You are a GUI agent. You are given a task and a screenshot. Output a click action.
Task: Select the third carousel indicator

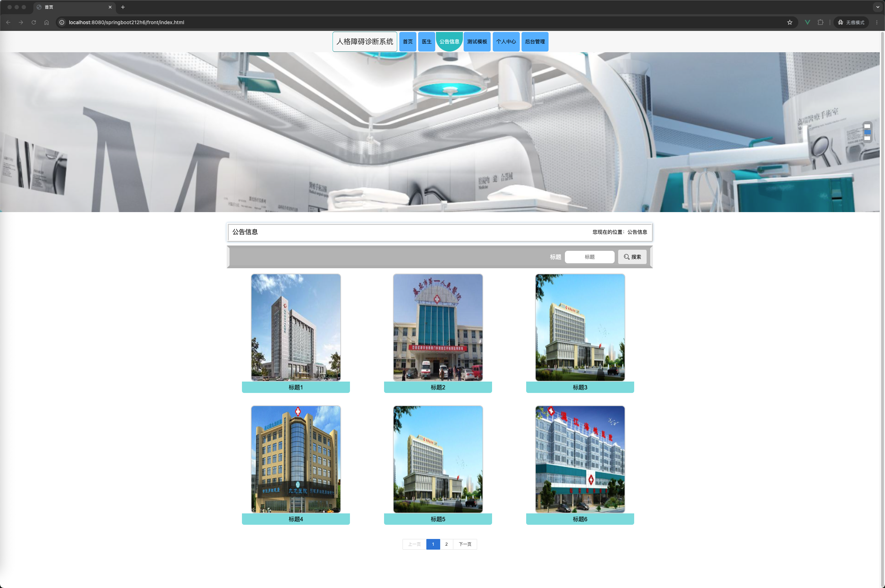(x=867, y=138)
